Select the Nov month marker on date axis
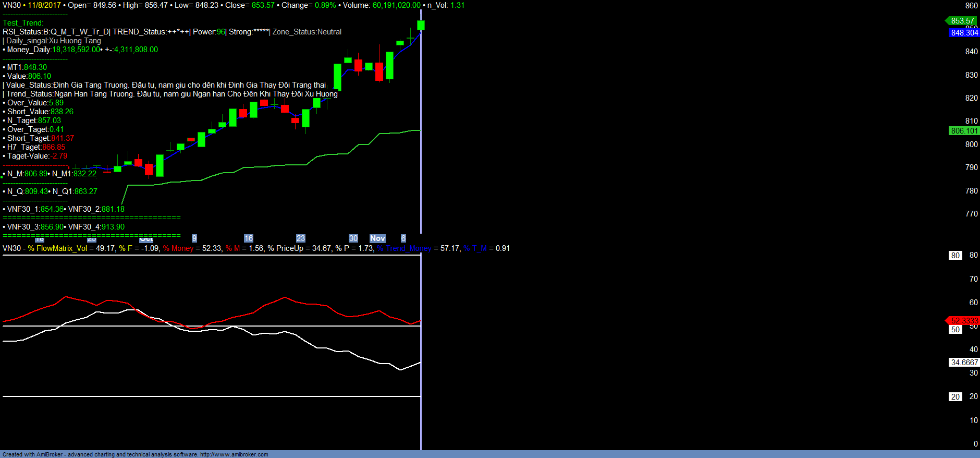Screen dimensions: 980x458 (x=377, y=238)
